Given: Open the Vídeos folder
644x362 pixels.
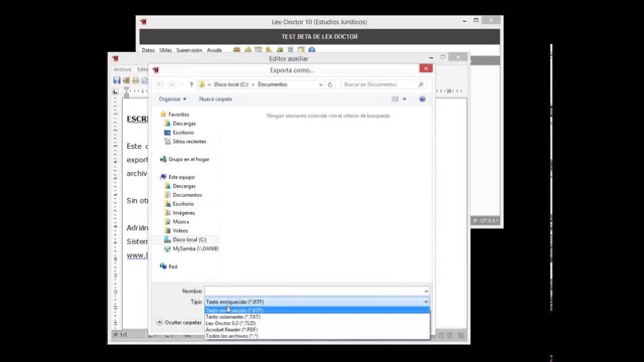Looking at the screenshot, I should click(x=176, y=231).
